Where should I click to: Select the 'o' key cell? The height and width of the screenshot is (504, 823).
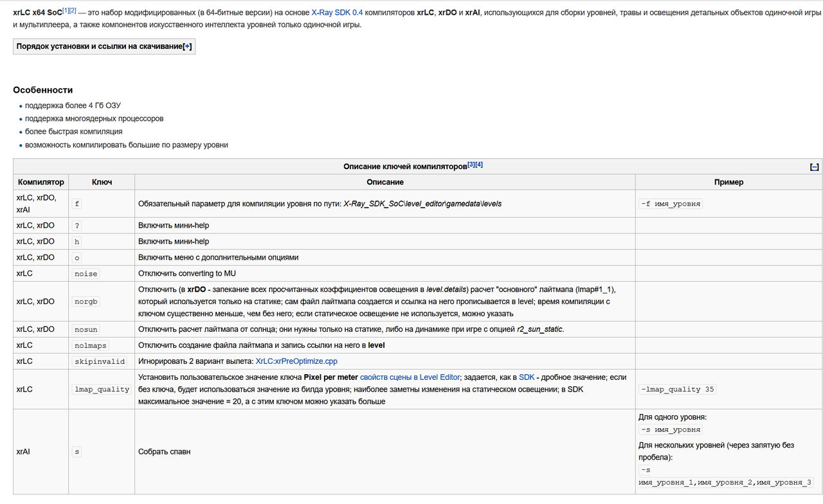pyautogui.click(x=102, y=258)
